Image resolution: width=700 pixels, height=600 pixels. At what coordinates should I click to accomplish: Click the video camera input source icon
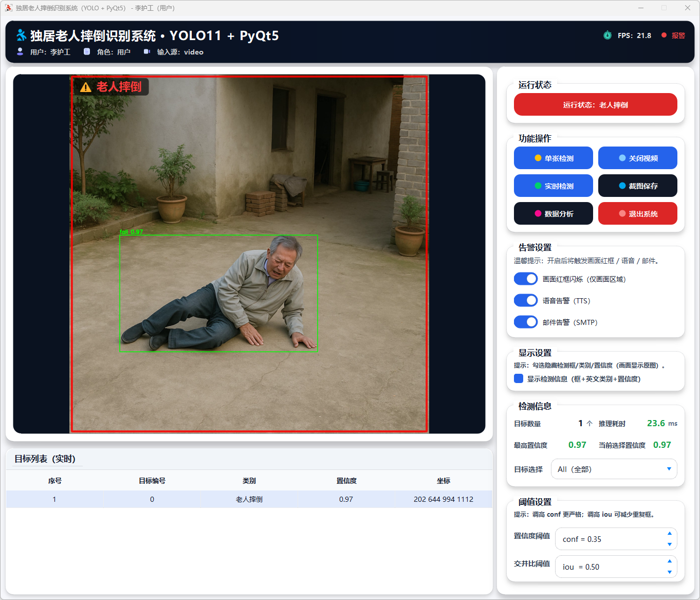[146, 51]
